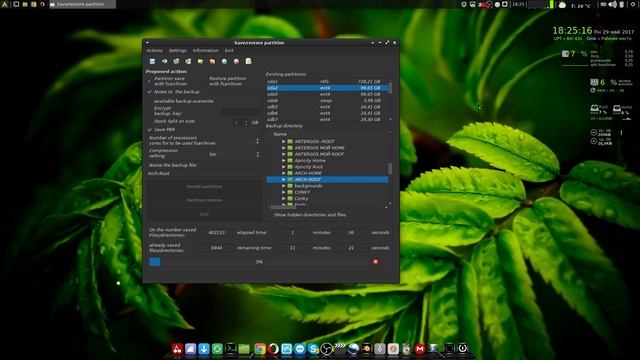This screenshot has width=640, height=360.
Task: Open the Information menu
Action: (205, 51)
